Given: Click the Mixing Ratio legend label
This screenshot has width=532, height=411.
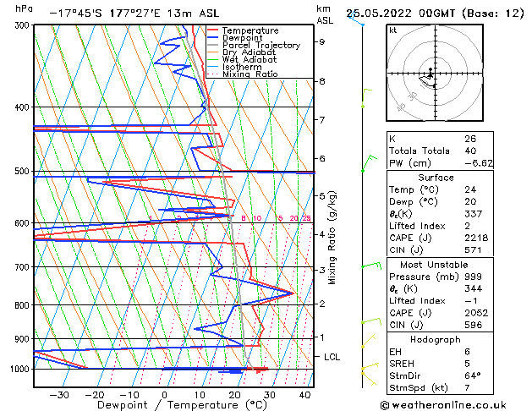Looking at the screenshot, I should [250, 74].
